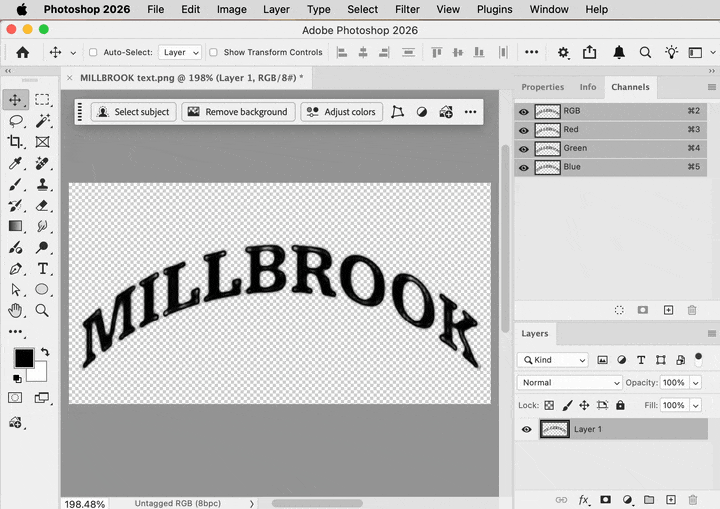Click the black foreground color swatch
The image size is (720, 509).
[x=23, y=357]
